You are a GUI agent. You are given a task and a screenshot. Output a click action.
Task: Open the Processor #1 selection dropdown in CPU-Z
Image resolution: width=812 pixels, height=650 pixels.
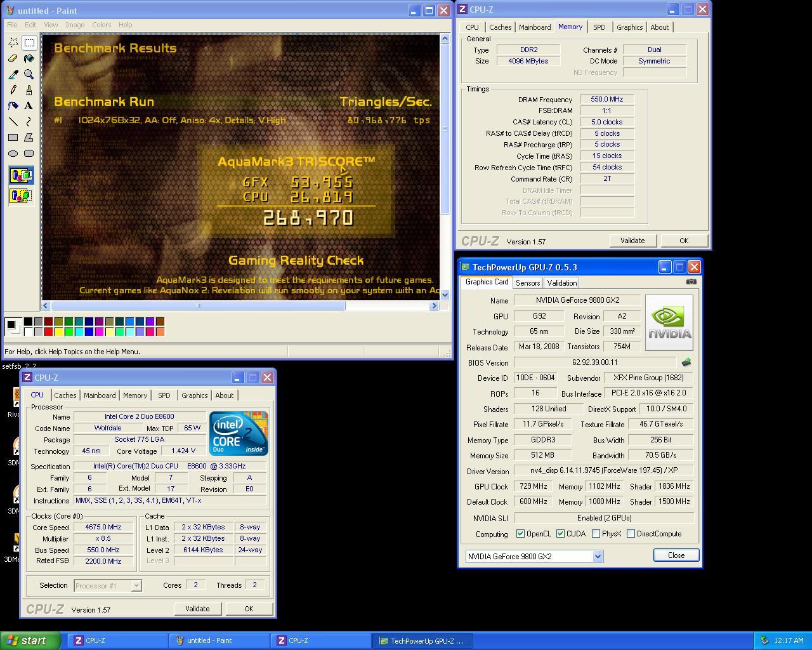[x=136, y=586]
